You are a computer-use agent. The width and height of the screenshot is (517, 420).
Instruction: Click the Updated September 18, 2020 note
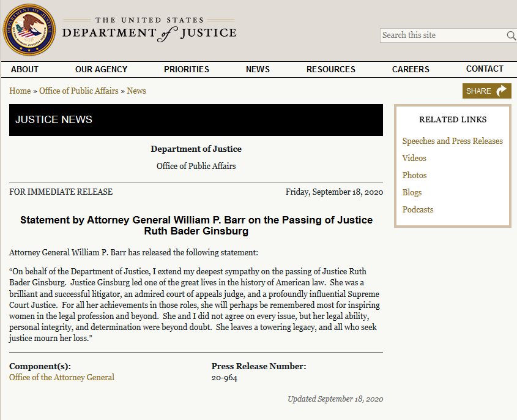(335, 399)
